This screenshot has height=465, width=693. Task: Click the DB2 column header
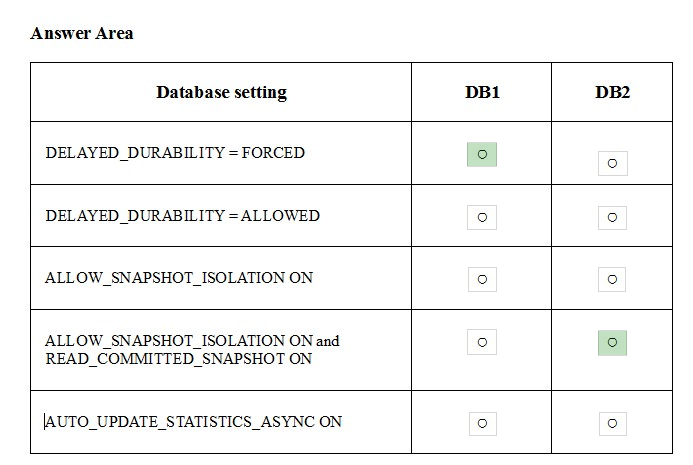pos(612,92)
